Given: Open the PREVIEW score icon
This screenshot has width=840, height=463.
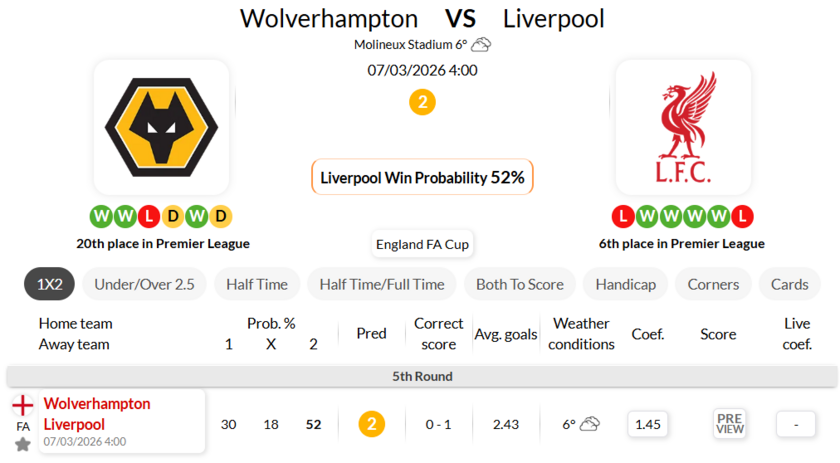Looking at the screenshot, I should pos(730,424).
